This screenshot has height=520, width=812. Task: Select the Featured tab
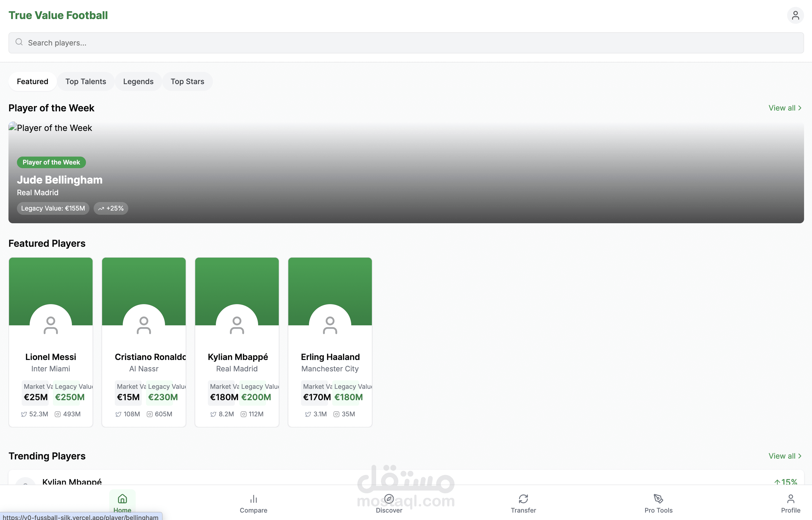(33, 81)
